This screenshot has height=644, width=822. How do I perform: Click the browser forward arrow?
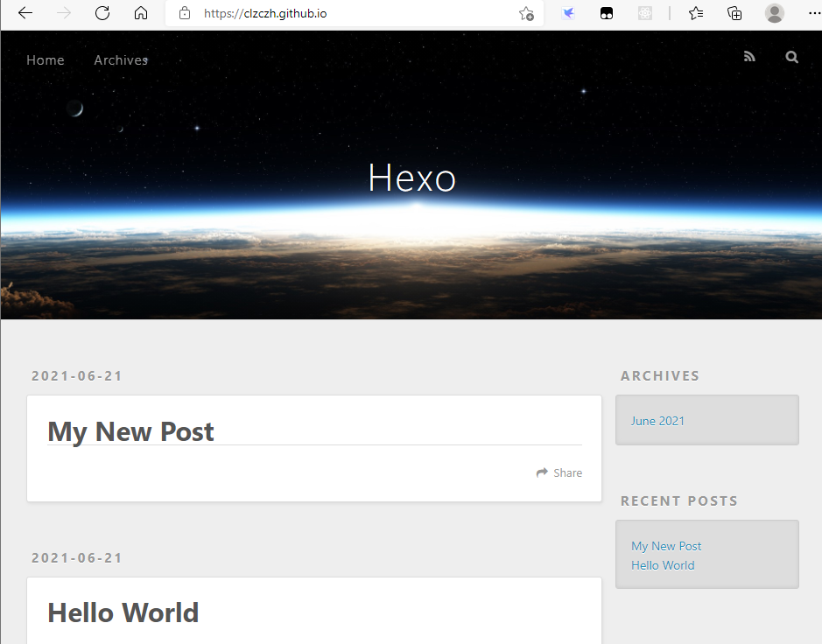click(x=63, y=13)
